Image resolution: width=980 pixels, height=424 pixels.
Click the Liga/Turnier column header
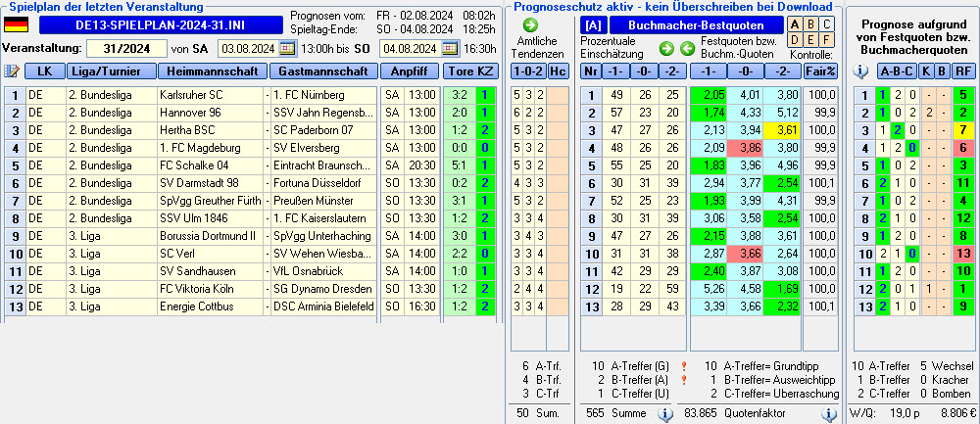point(111,71)
